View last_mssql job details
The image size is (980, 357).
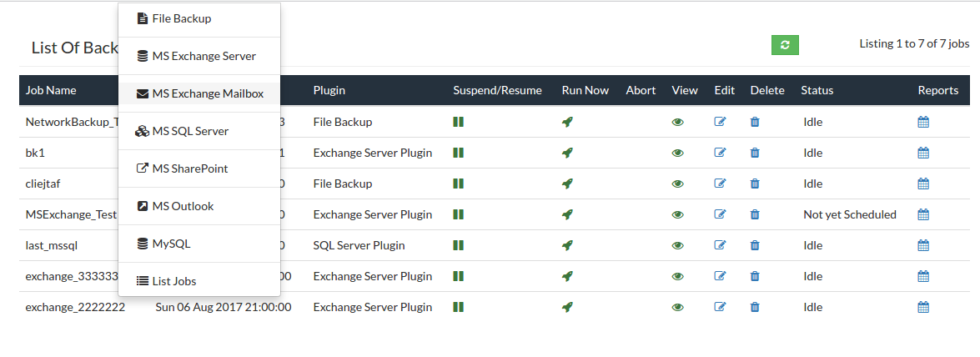coord(677,245)
